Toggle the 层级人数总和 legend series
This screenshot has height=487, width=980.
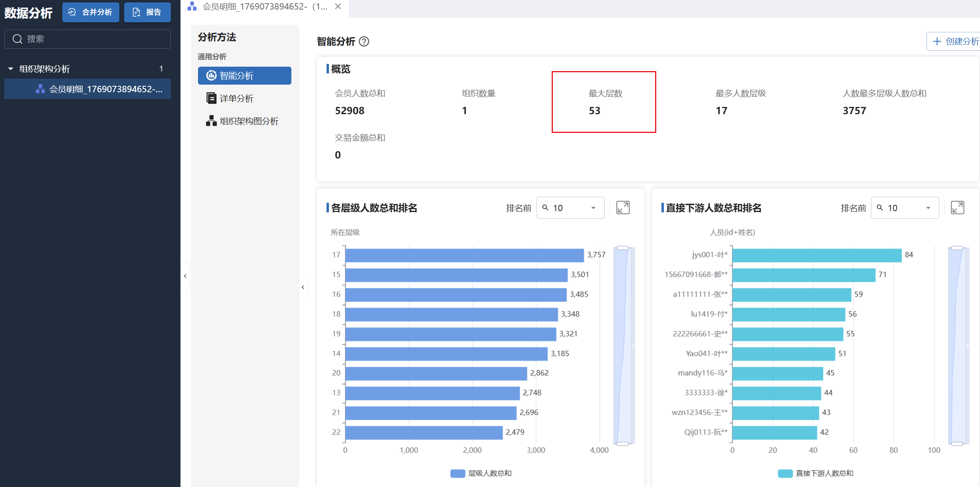pos(481,473)
